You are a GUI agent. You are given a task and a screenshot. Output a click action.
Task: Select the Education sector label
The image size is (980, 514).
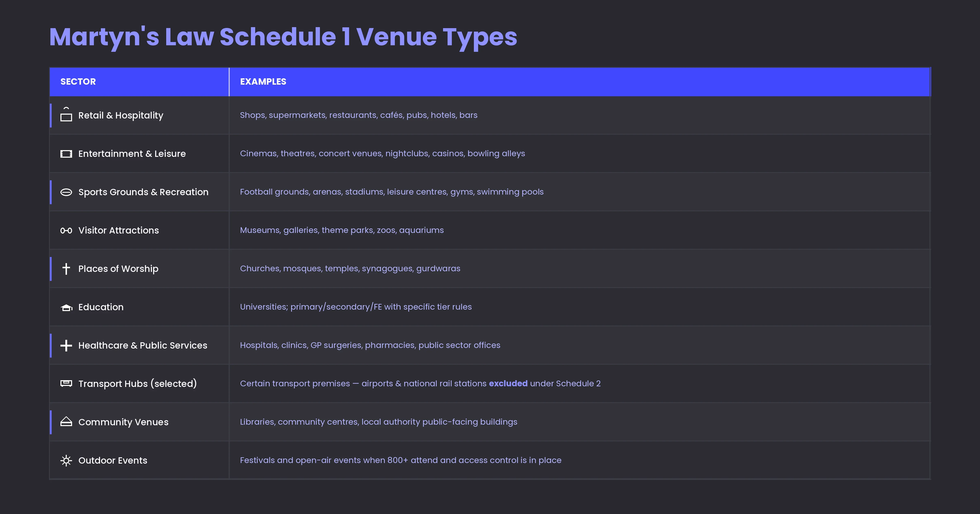click(101, 307)
